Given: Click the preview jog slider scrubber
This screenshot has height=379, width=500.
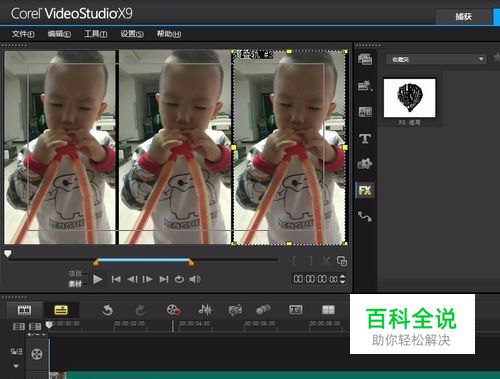Looking at the screenshot, I should pos(8,254).
